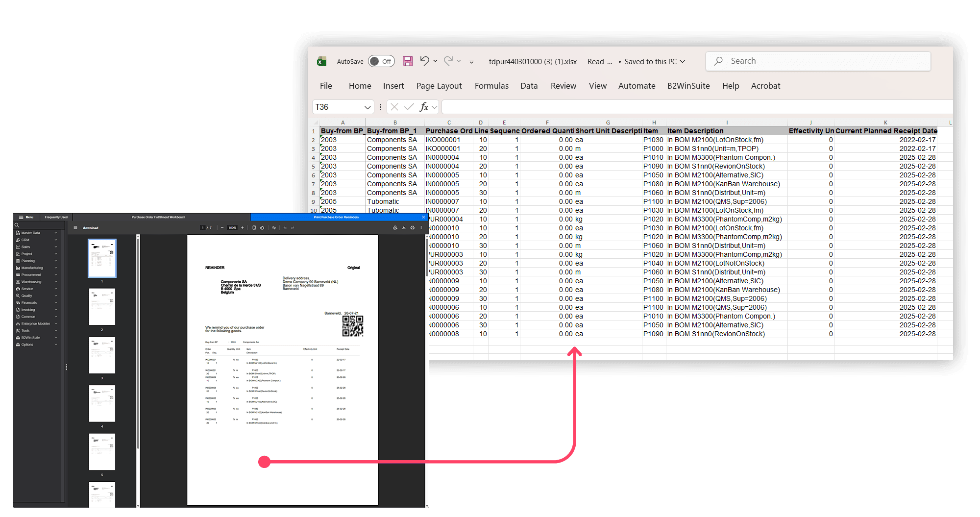Open Customize Quick Access Toolbar dropdown
Screen dimensions: 980x517
click(471, 62)
